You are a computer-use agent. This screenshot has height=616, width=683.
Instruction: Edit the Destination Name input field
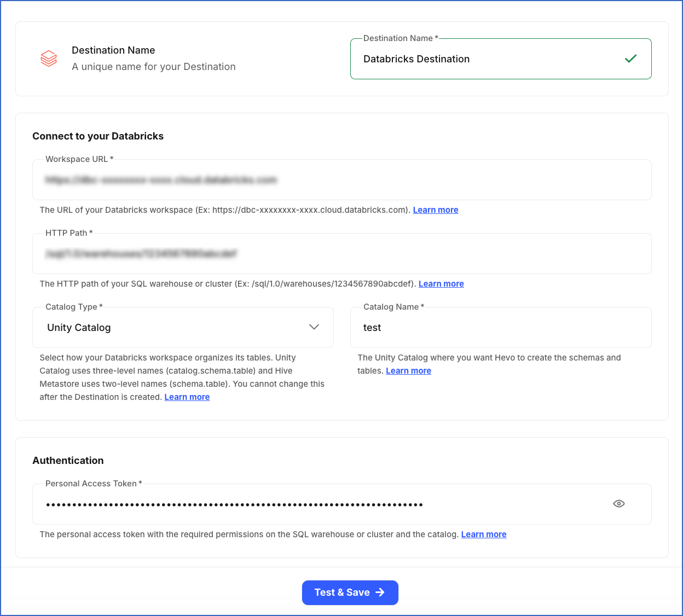pyautogui.click(x=501, y=59)
